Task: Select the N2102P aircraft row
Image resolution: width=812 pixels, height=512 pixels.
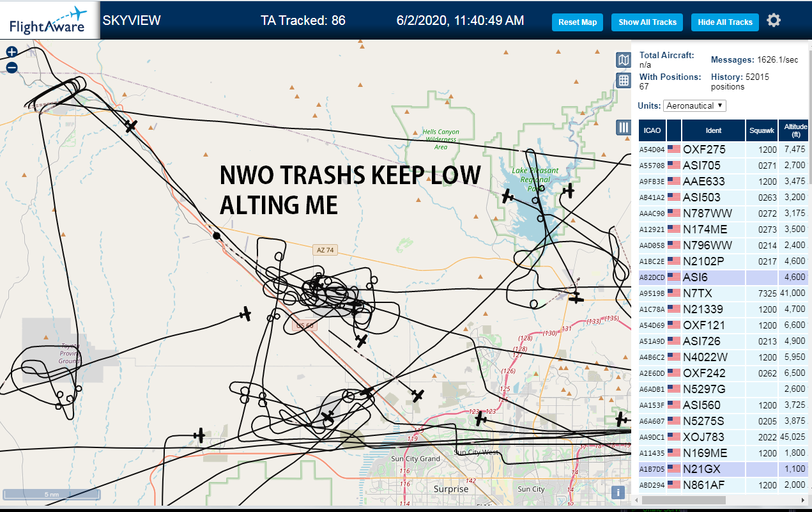Action: click(724, 261)
